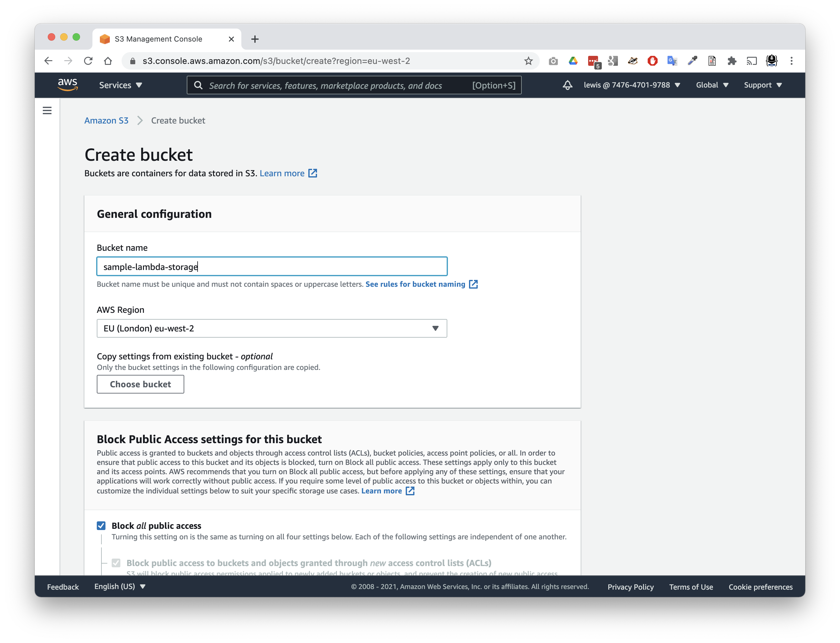This screenshot has height=643, width=840.
Task: Click the lock site info icon
Action: 133,61
